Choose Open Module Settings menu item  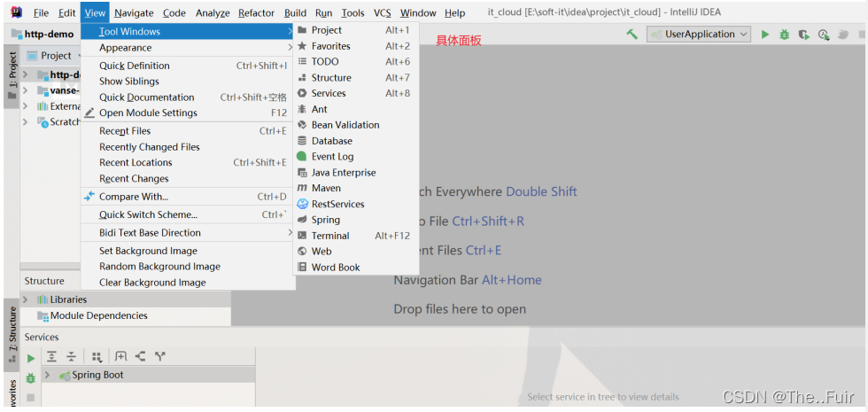click(188, 113)
